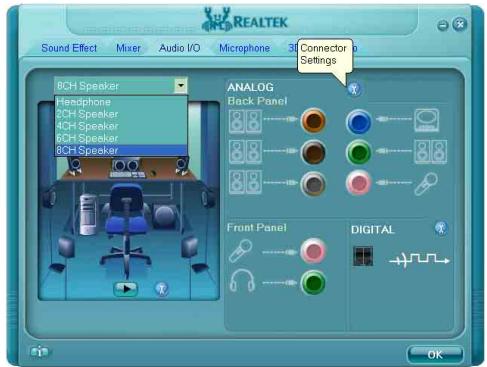Open the Sound Effect tab
Screen dimensions: 487x367
[x=69, y=48]
